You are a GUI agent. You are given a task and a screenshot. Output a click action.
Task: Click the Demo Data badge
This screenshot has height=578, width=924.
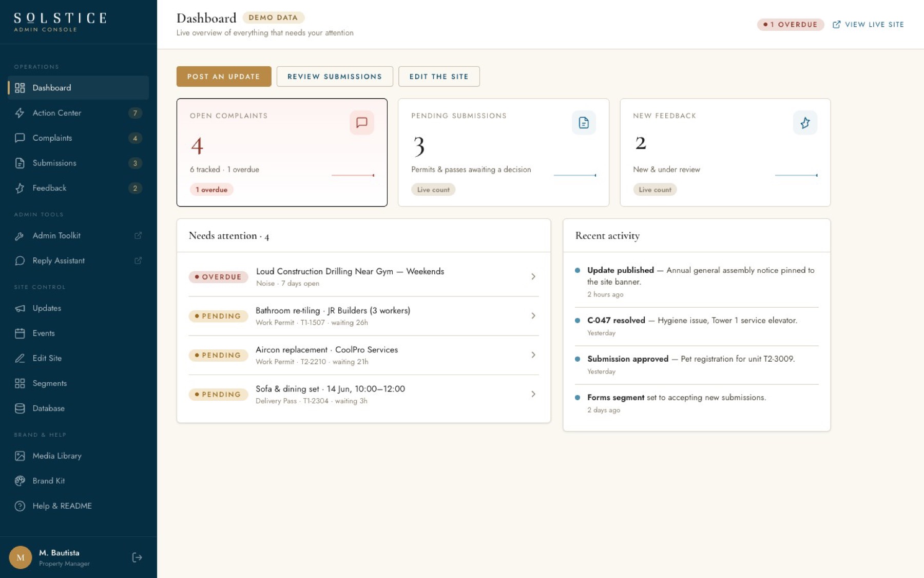(273, 17)
